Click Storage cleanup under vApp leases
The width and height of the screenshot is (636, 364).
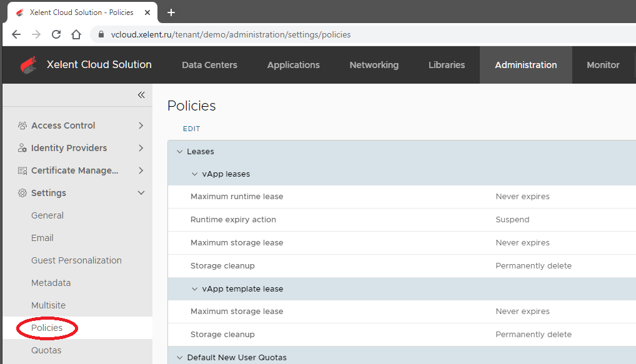click(222, 265)
